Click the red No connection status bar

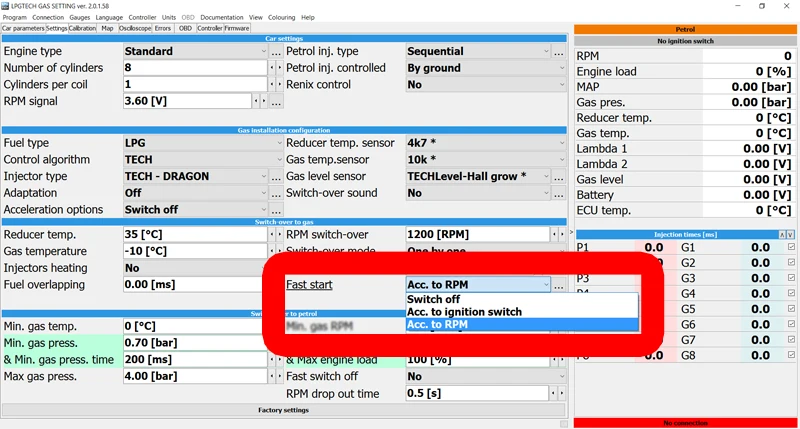point(685,423)
